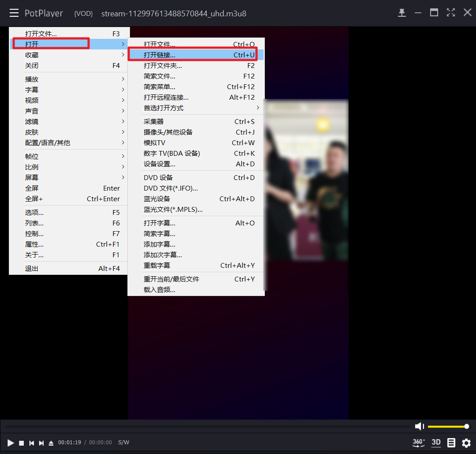Click the previous track button

32,443
